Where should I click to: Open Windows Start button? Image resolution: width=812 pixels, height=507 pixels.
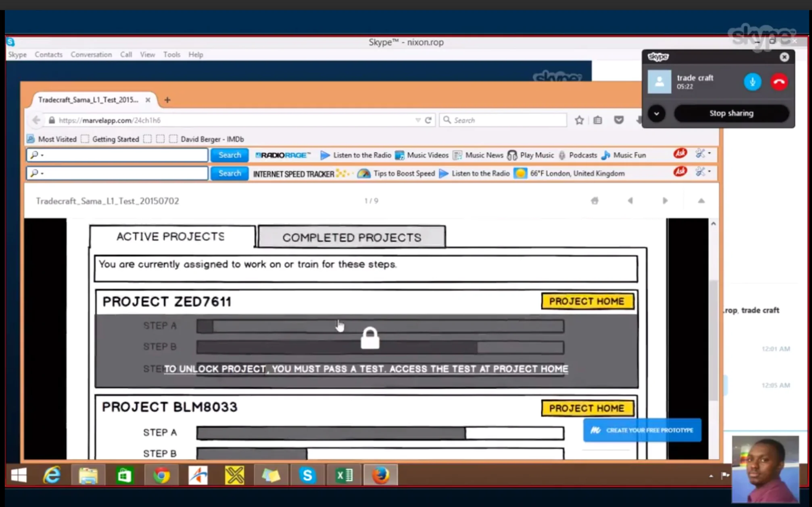(x=19, y=476)
